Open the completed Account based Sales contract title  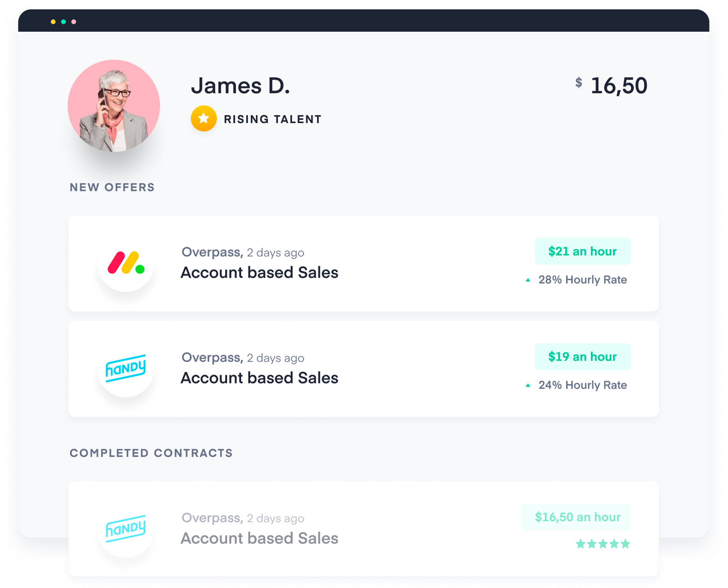(259, 538)
